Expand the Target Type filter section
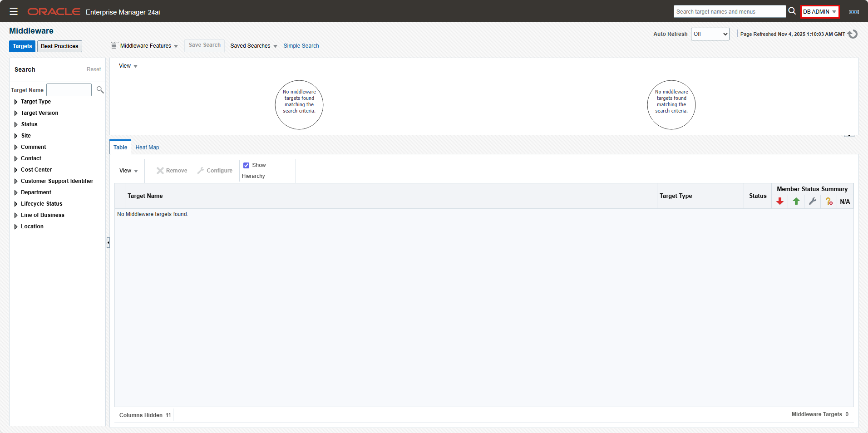 pos(16,102)
